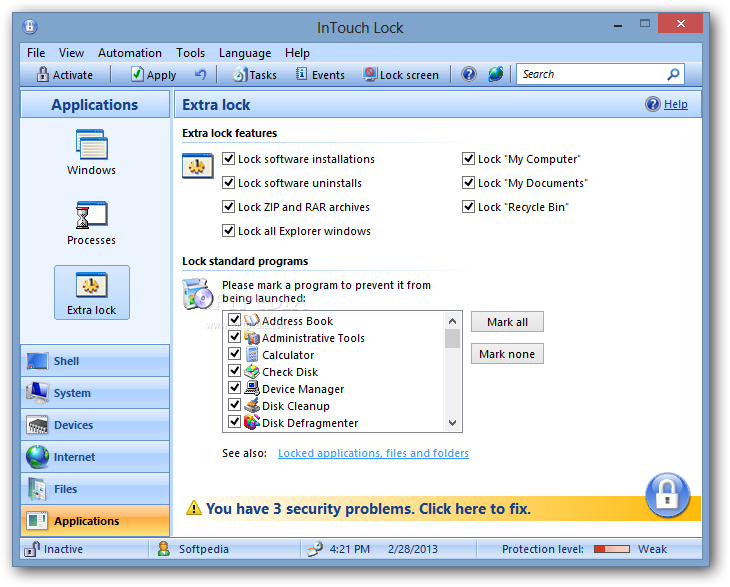Image resolution: width=730 pixels, height=587 pixels.
Task: Toggle Lock "My Documents" checkbox
Action: pyautogui.click(x=468, y=182)
